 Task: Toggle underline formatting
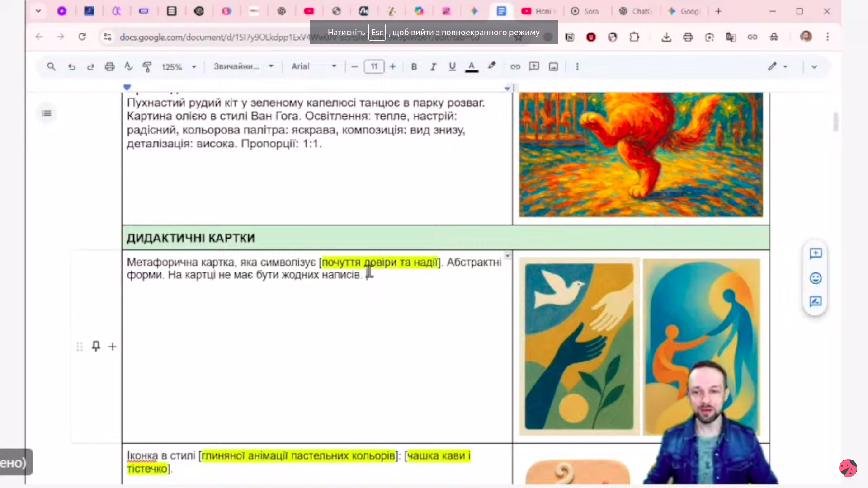click(452, 67)
